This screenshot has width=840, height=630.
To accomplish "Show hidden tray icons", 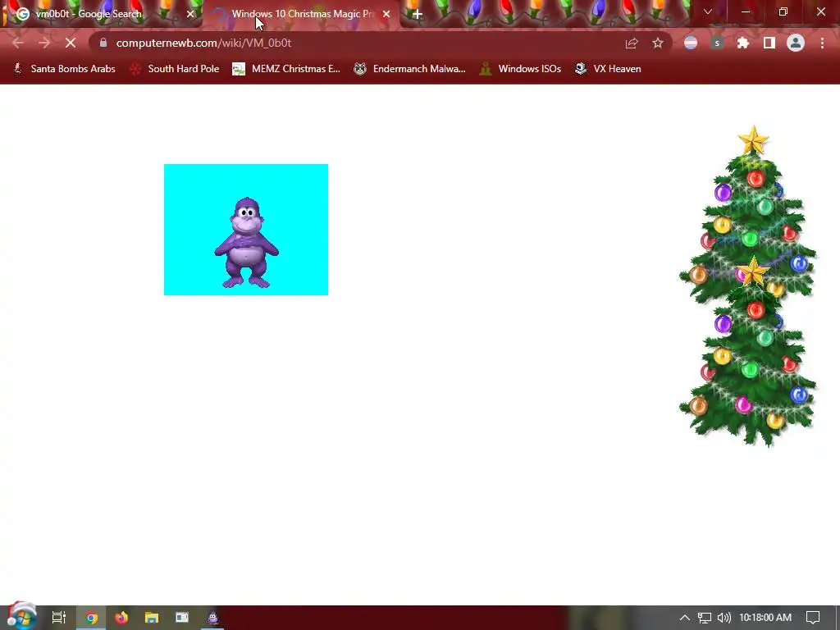I will (x=685, y=618).
